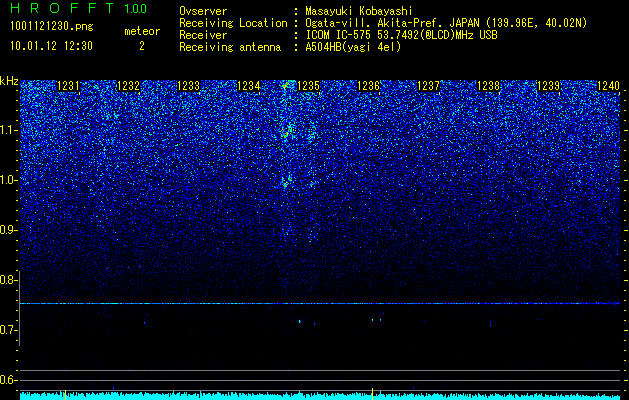The height and width of the screenshot is (400, 629).
Task: Click the Ogata-vill. Akita-Pref. JAPAN location text
Action: click(x=444, y=23)
